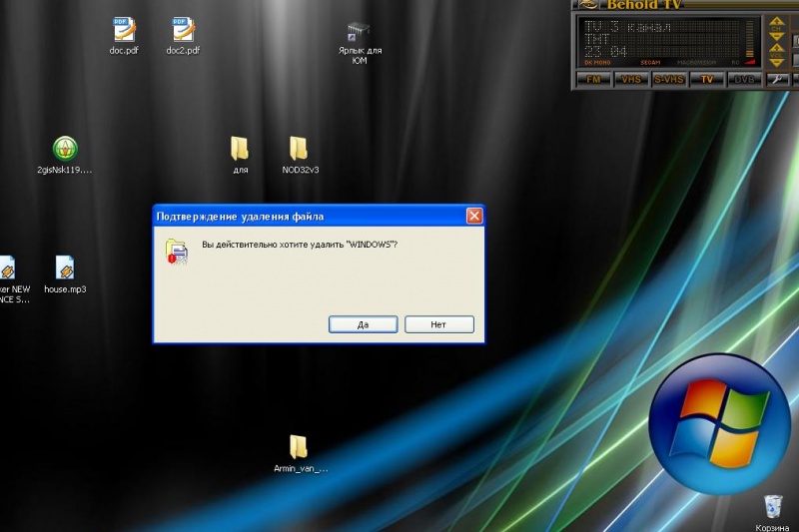Click the Да button to confirm deletion

coord(363,324)
